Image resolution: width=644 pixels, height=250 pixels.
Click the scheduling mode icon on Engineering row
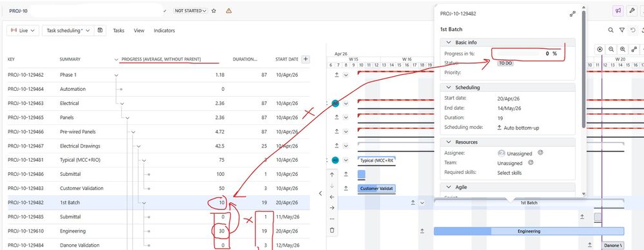pos(423,231)
